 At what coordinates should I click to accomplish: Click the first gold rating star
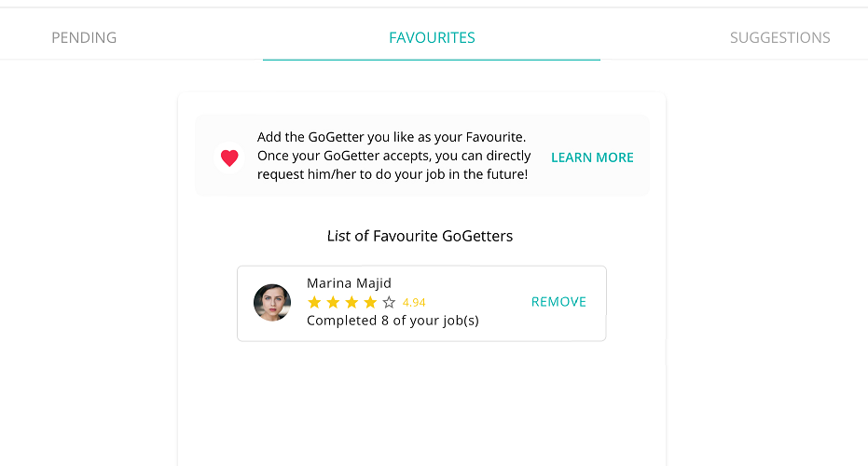(x=314, y=302)
